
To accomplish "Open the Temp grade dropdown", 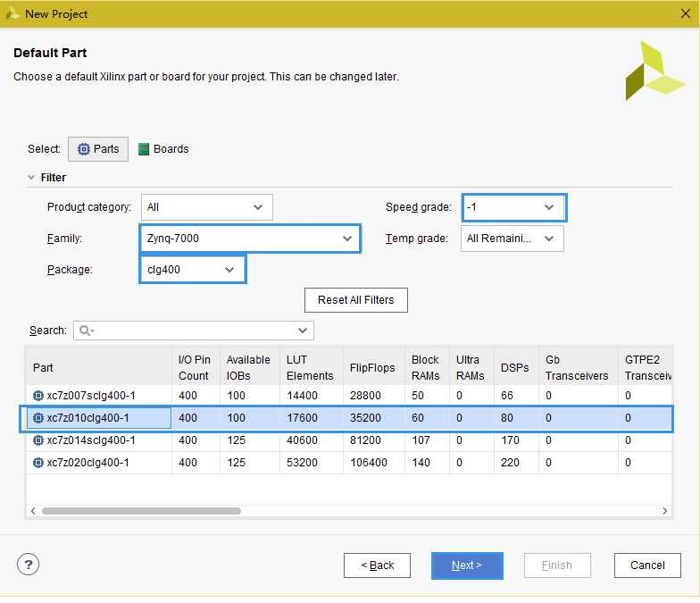I will [x=512, y=238].
